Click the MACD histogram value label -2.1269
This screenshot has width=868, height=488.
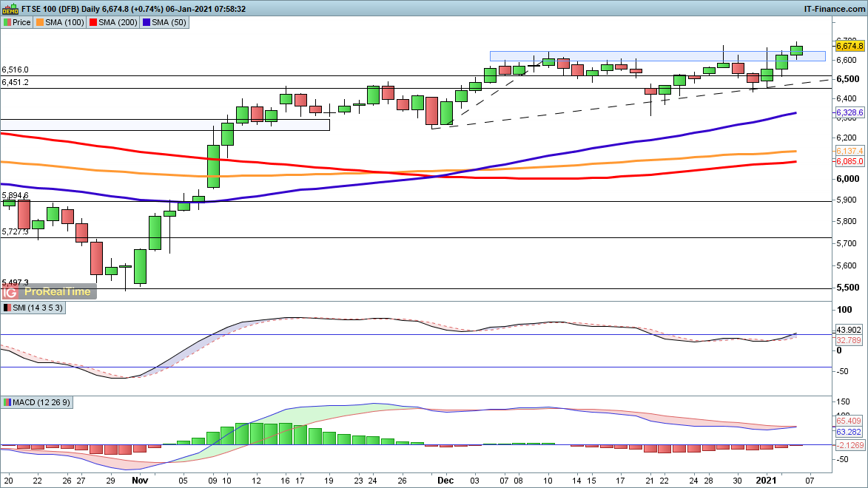coord(850,444)
